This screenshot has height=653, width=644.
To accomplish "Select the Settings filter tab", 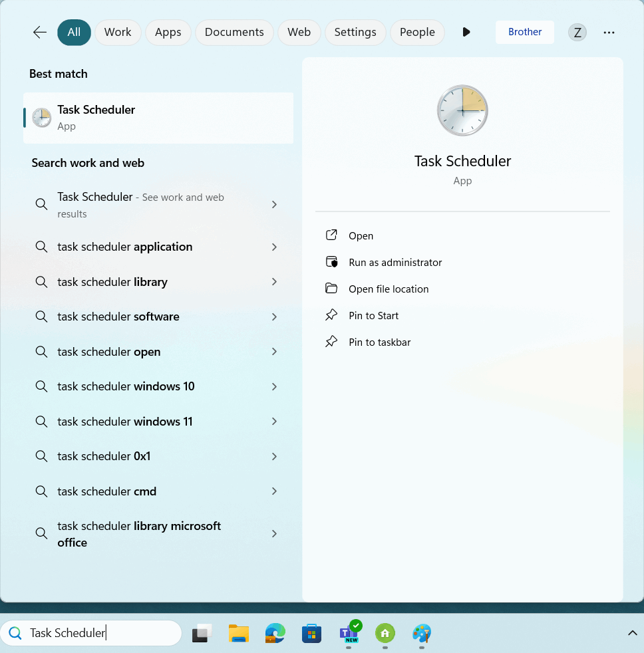I will click(x=355, y=32).
